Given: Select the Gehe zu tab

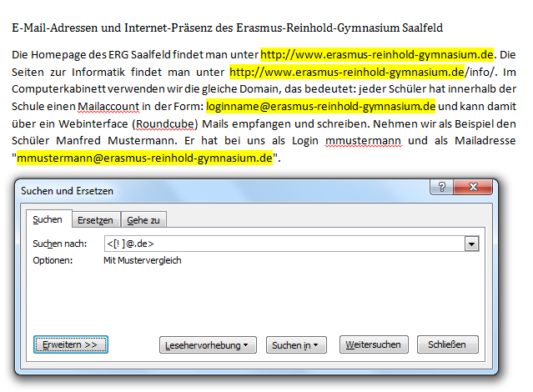Looking at the screenshot, I should [x=143, y=219].
